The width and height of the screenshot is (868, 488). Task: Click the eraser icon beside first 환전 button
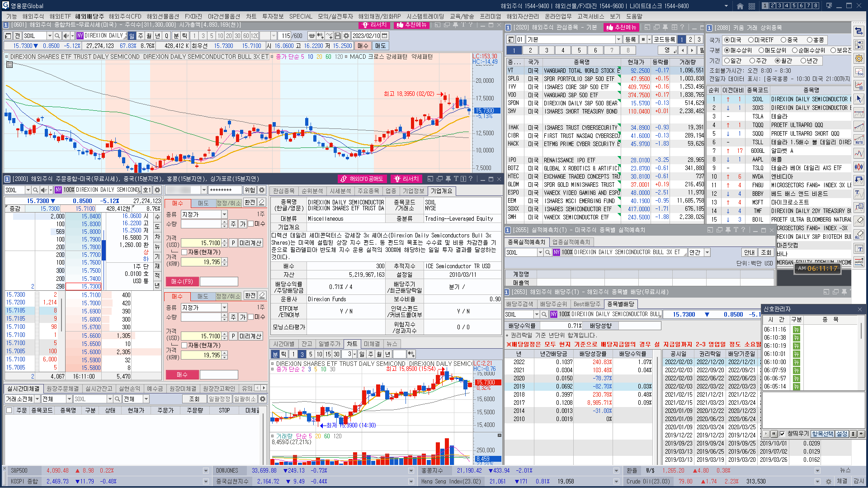point(262,202)
